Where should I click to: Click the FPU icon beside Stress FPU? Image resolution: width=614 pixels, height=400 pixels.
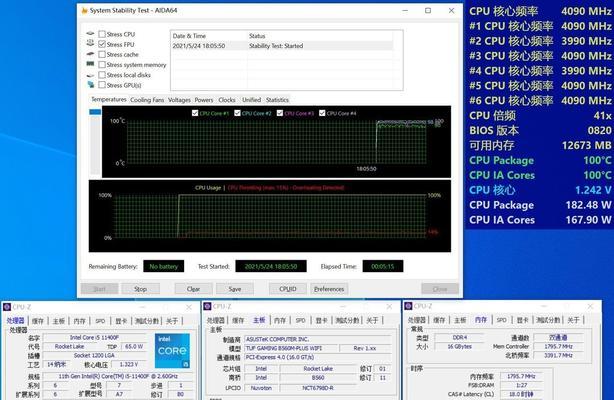[x=90, y=43]
